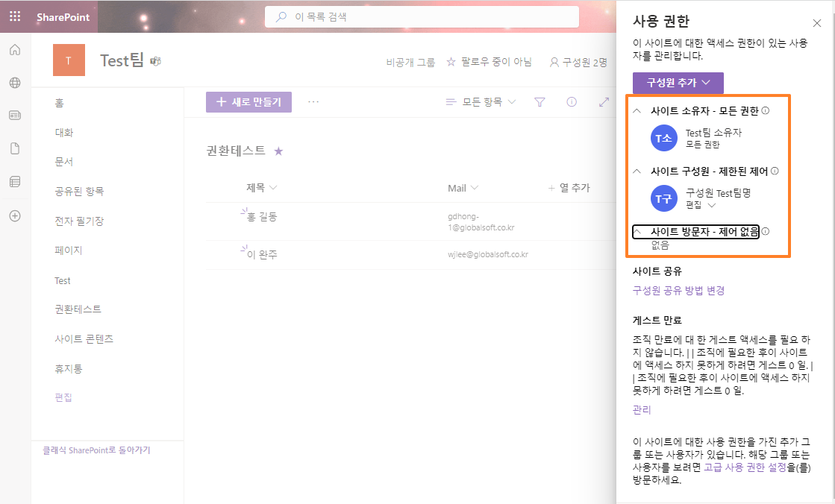Open the My lists icon in the app bar
The height and width of the screenshot is (504, 835).
tap(15, 181)
